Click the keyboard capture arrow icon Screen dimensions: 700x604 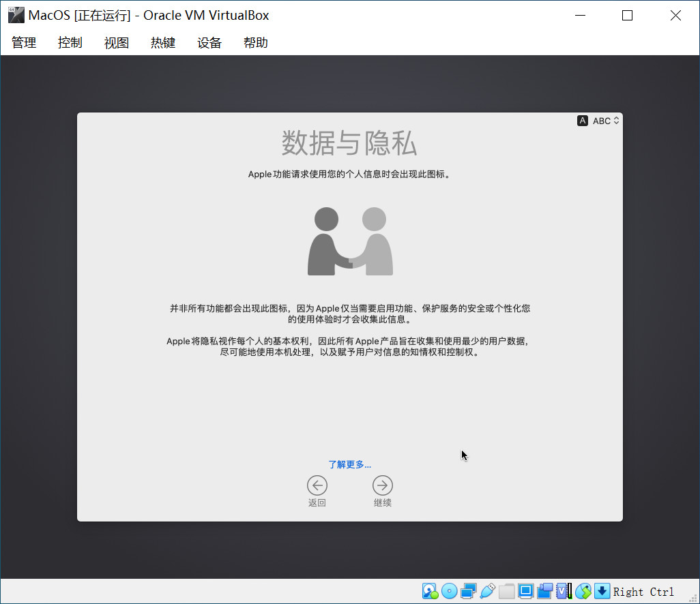point(602,592)
